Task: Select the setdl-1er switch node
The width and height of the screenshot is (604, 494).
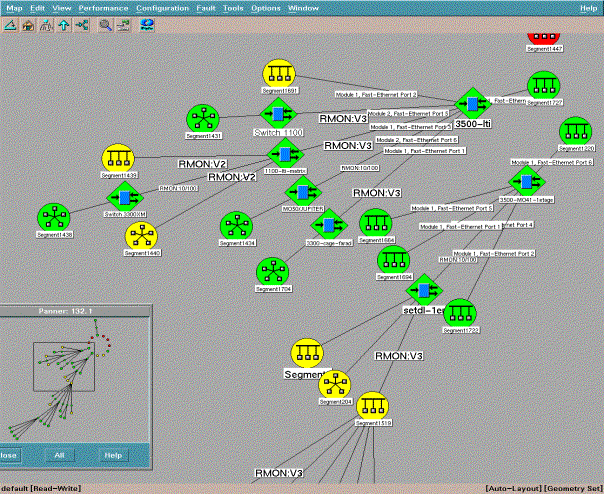Action: (x=424, y=290)
